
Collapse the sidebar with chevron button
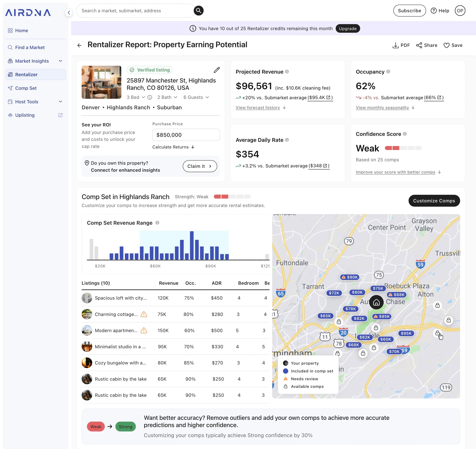pyautogui.click(x=69, y=12)
